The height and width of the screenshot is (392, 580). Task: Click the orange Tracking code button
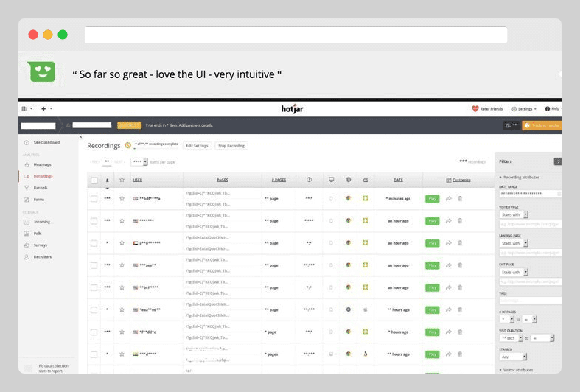click(542, 125)
